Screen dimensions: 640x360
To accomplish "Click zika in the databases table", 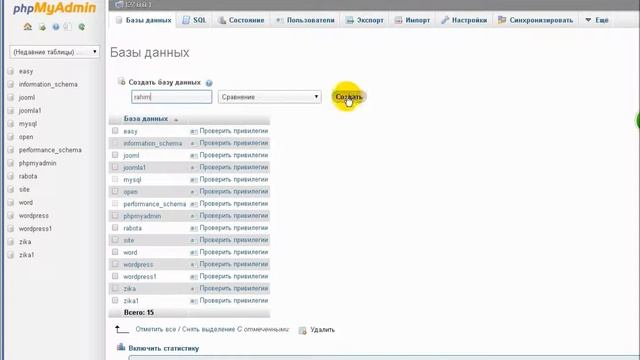I will (x=129, y=289).
